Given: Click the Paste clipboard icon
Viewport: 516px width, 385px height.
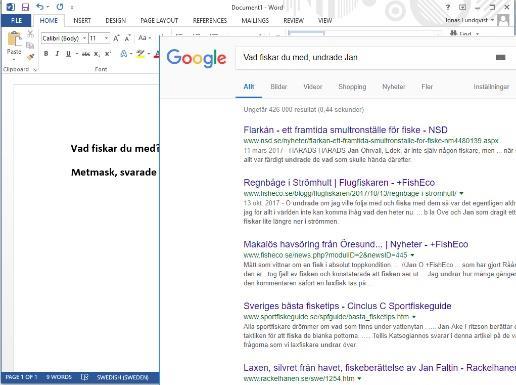Looking at the screenshot, I should click(14, 39).
